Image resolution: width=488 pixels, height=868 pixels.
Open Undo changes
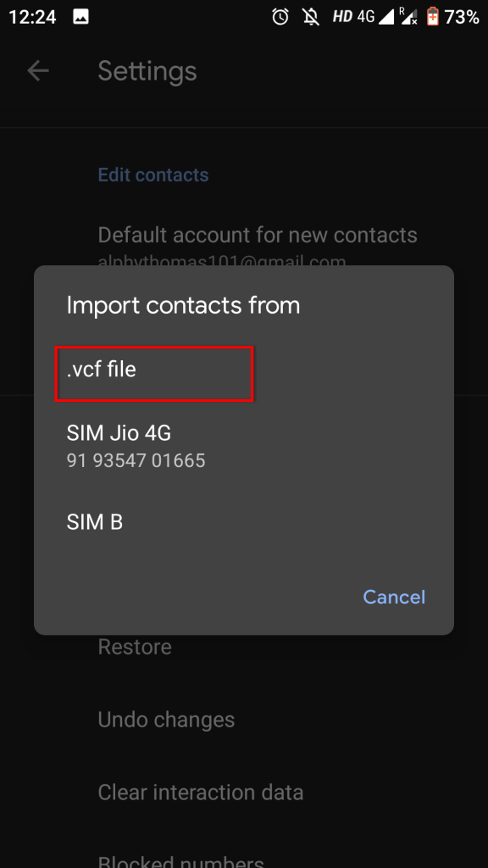click(x=166, y=720)
